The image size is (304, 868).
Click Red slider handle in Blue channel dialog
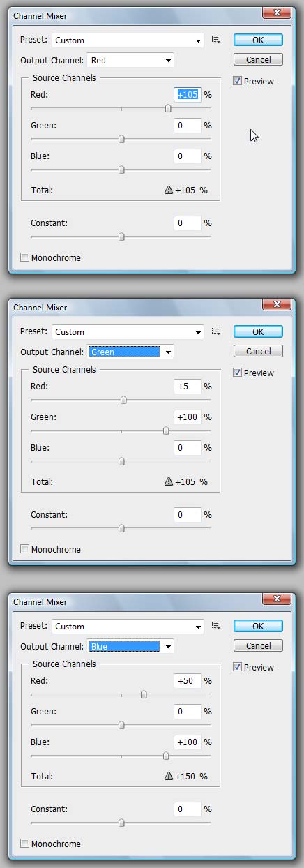point(144,694)
